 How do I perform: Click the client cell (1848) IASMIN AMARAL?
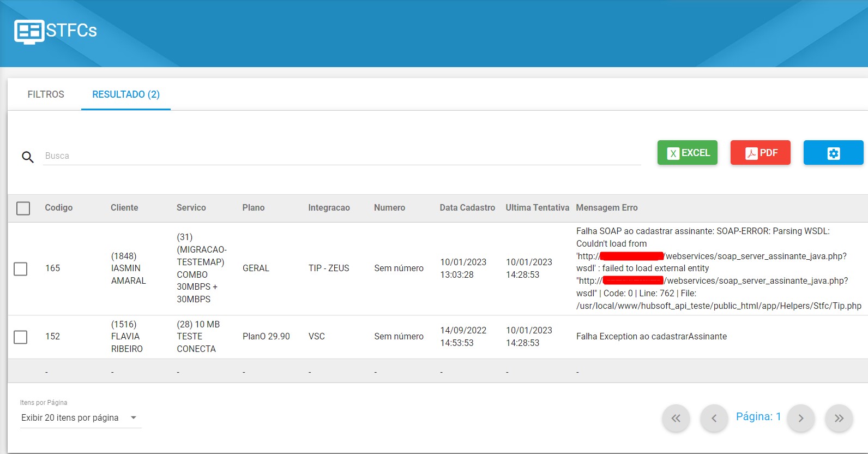[x=129, y=268]
